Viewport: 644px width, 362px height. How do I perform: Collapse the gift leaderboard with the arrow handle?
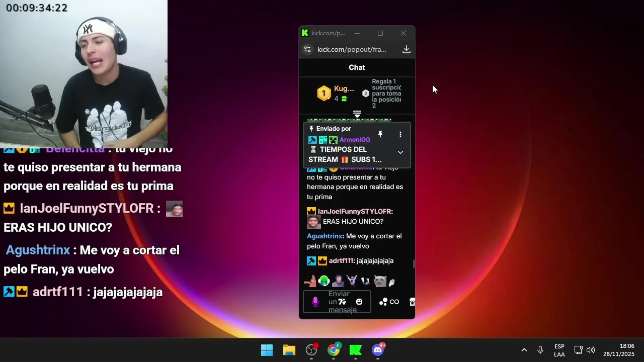tap(357, 115)
